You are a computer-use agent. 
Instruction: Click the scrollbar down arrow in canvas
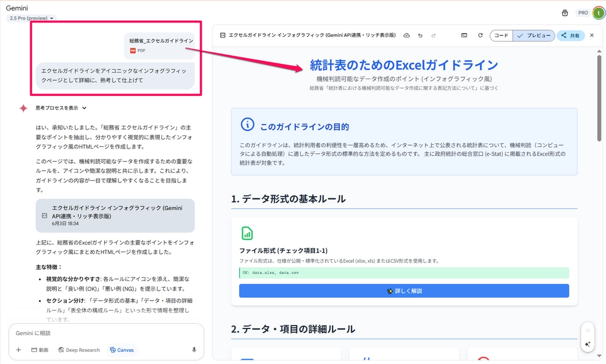599,356
